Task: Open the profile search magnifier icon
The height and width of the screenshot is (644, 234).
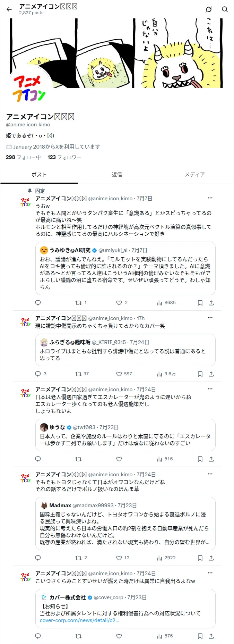Action: pyautogui.click(x=225, y=9)
